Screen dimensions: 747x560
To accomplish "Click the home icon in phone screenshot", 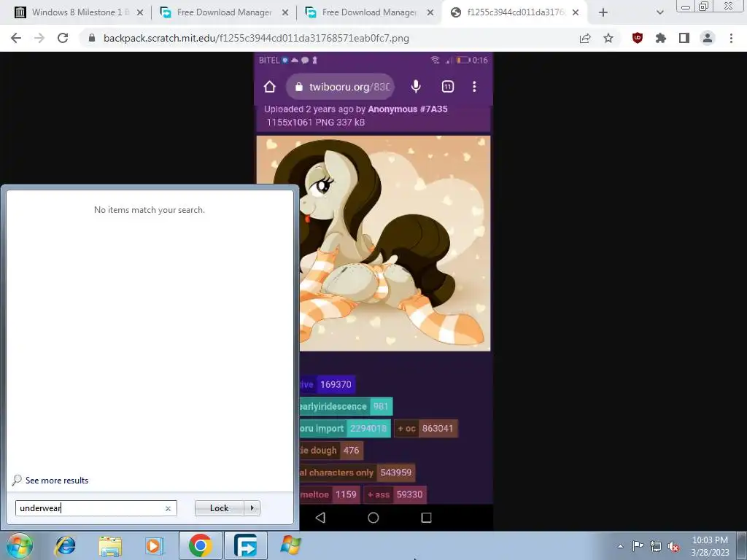I will [270, 87].
